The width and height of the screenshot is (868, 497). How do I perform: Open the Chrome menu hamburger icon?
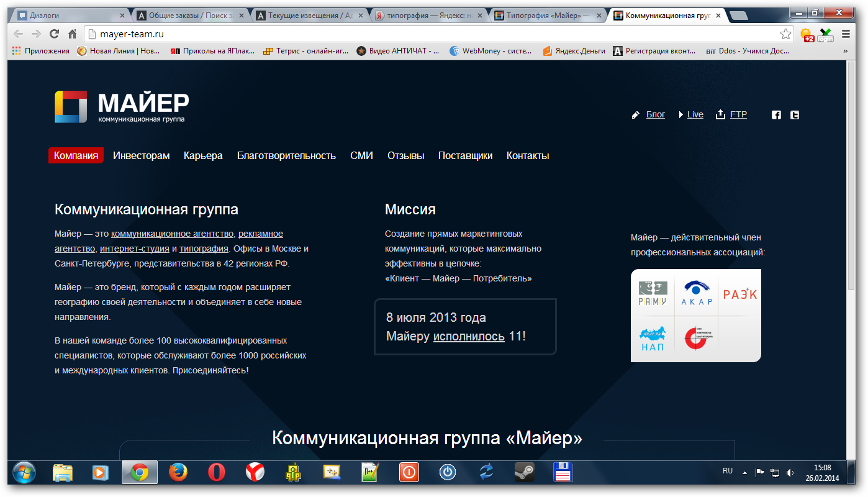[x=846, y=34]
